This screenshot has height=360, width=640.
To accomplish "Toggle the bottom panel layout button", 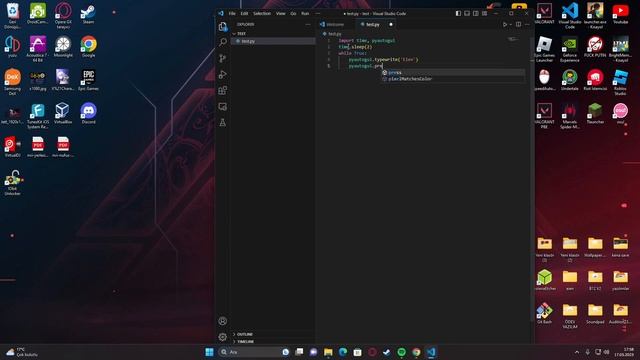I will [467, 13].
